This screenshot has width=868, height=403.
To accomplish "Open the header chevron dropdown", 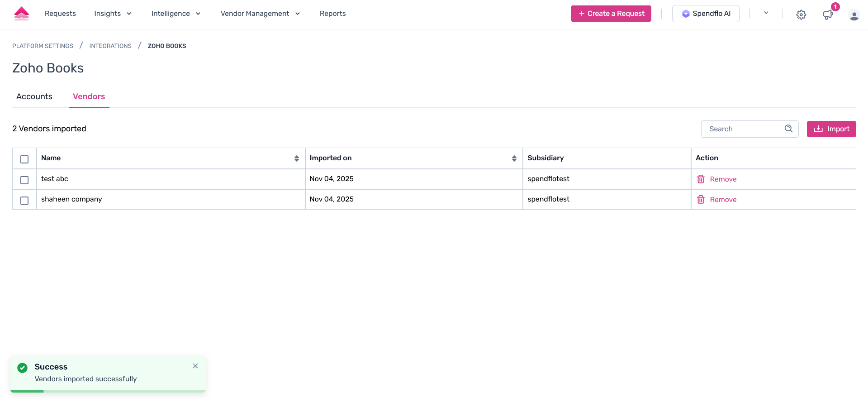I will pos(766,13).
